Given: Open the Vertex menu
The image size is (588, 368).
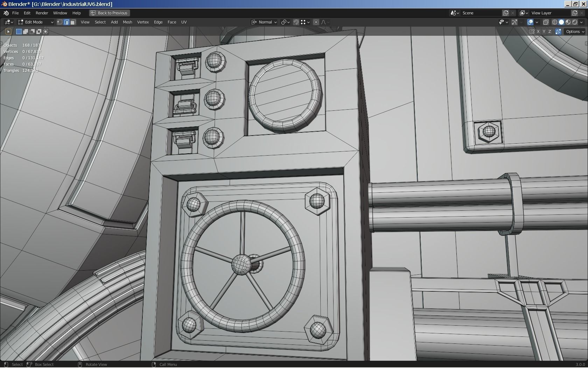Looking at the screenshot, I should [143, 22].
